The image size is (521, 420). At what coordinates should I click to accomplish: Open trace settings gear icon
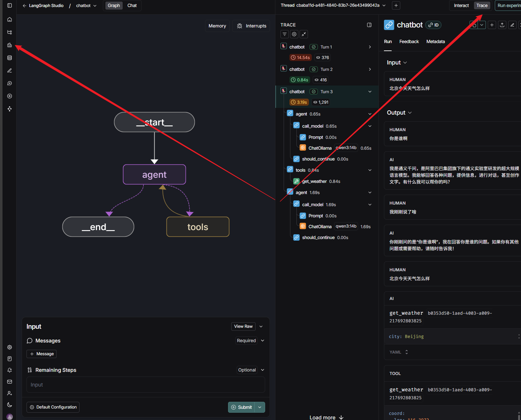pos(294,34)
